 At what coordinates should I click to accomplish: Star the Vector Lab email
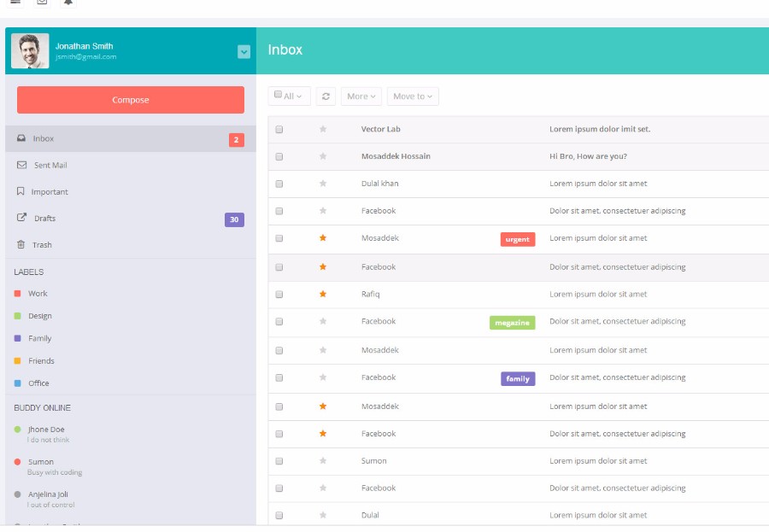point(323,129)
